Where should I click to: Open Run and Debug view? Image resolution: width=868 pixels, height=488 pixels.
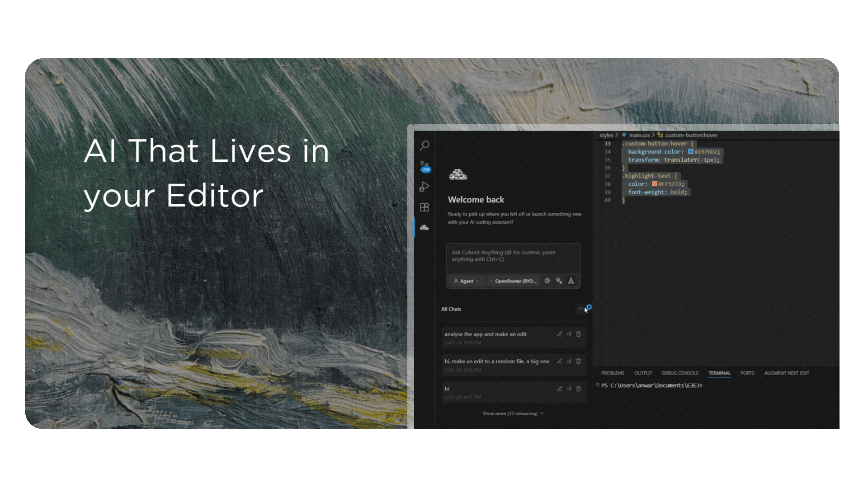(425, 186)
